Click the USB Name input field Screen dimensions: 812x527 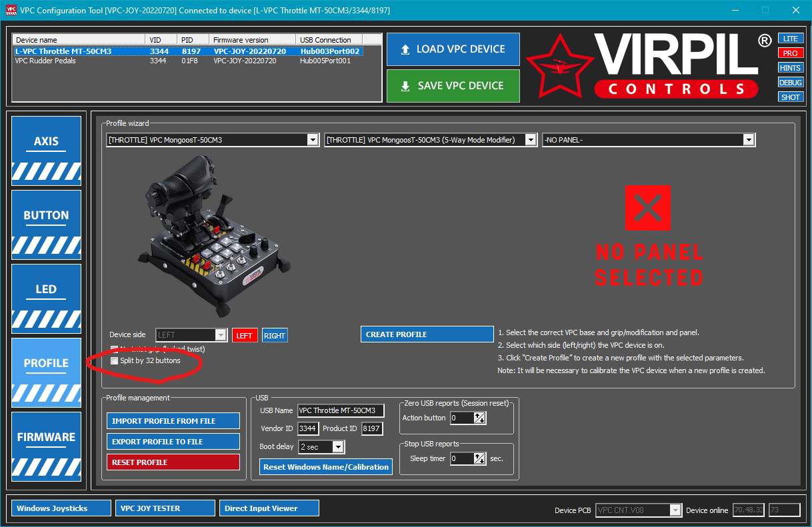(x=341, y=410)
